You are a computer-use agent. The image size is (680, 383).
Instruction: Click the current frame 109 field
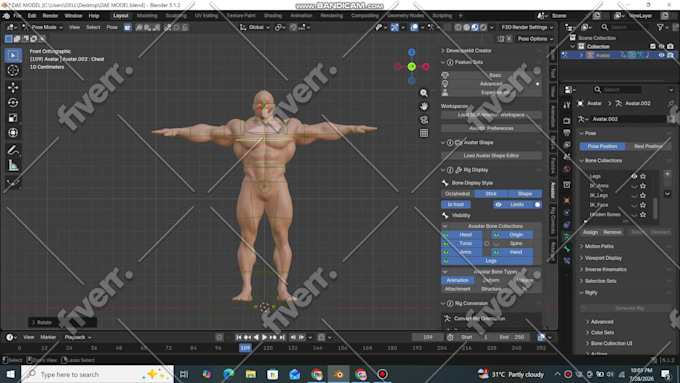(x=428, y=337)
